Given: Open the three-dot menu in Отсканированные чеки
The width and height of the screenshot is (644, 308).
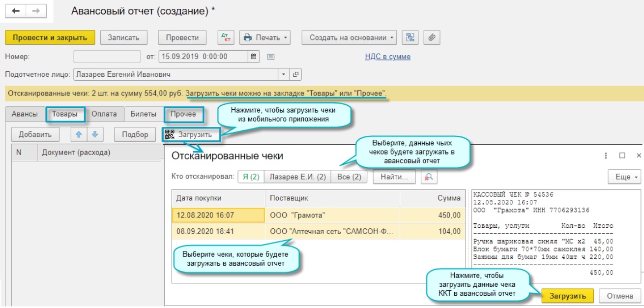Looking at the screenshot, I should tap(606, 155).
